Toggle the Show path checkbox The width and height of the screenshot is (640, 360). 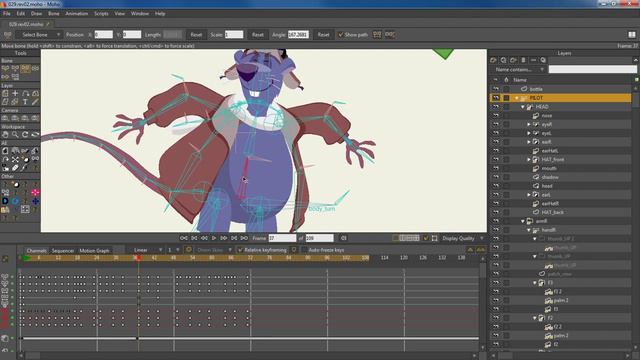coord(340,35)
